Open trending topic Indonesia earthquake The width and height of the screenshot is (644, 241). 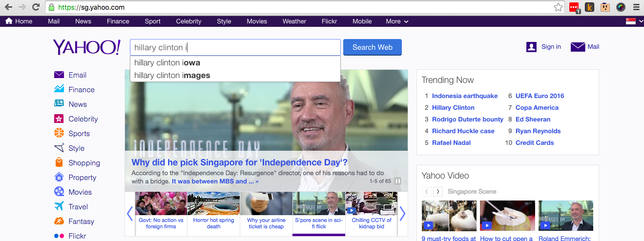coord(465,96)
